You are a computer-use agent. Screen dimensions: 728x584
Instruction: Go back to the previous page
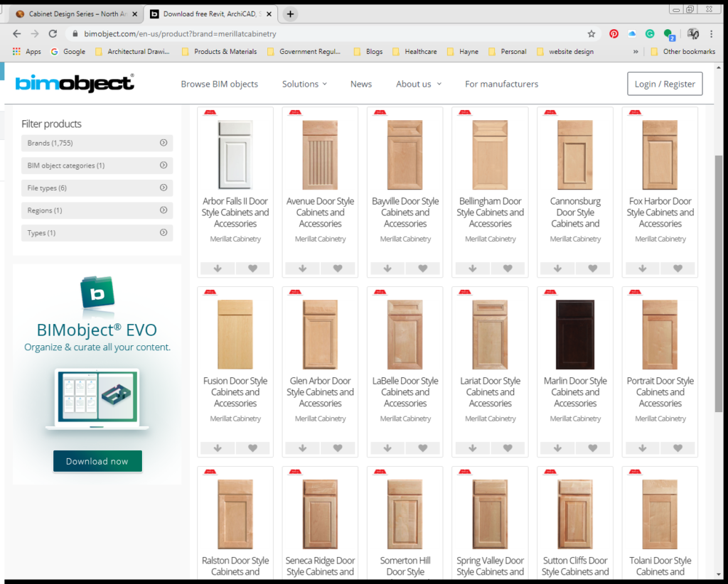[x=17, y=33]
